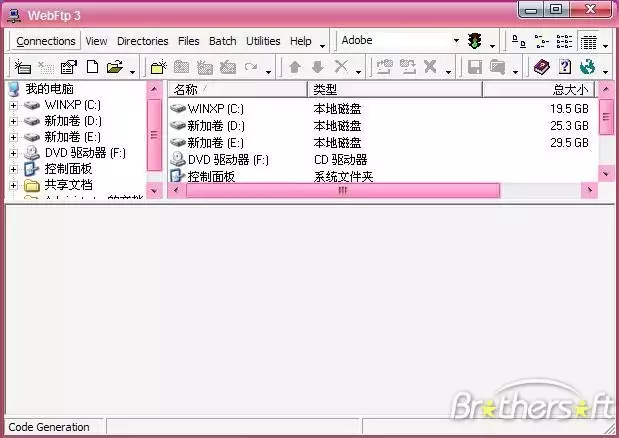This screenshot has width=619, height=438.
Task: Click the green globe web icon
Action: coord(587,67)
